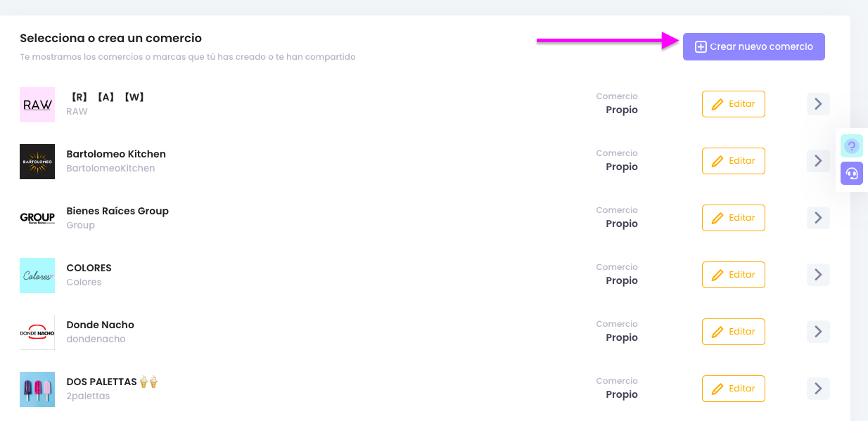Select the pencil icon for Bienes Raíces Group
868x421 pixels.
point(719,217)
